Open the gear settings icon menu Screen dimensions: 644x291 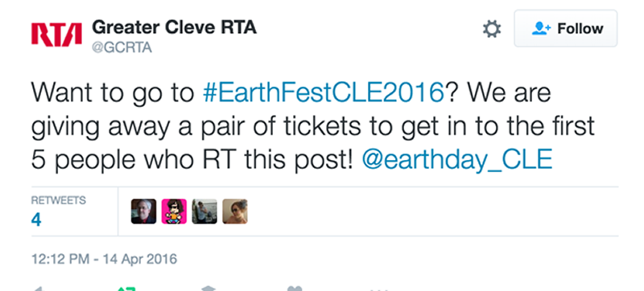click(x=492, y=29)
